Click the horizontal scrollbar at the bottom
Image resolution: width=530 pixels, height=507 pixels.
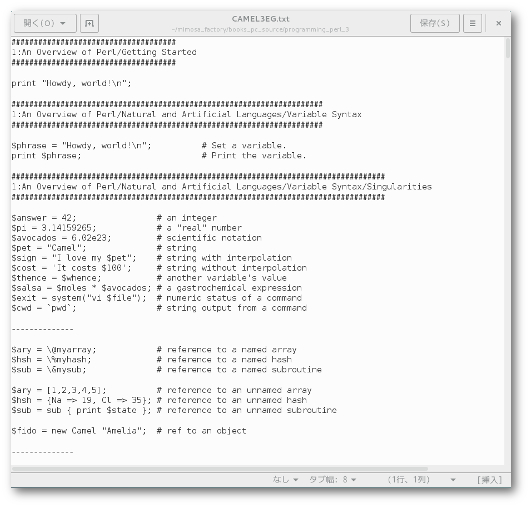pyautogui.click(x=220, y=469)
